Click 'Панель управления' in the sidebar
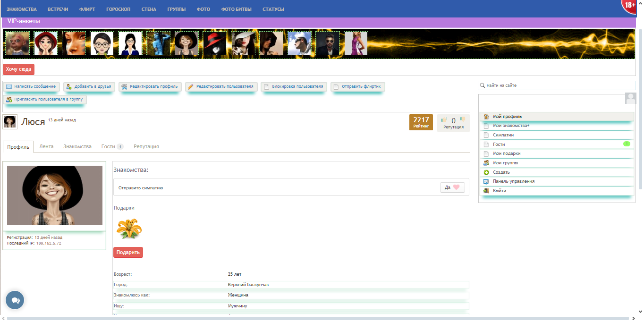Image resolution: width=644 pixels, height=322 pixels. point(514,181)
